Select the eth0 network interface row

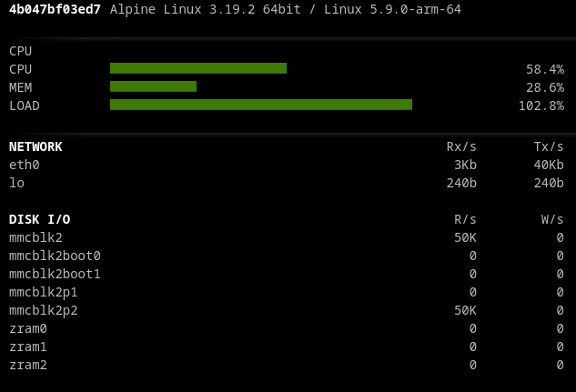pos(25,165)
